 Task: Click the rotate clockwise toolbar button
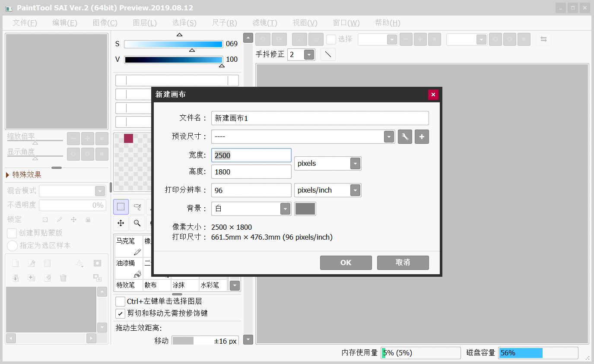(x=510, y=39)
